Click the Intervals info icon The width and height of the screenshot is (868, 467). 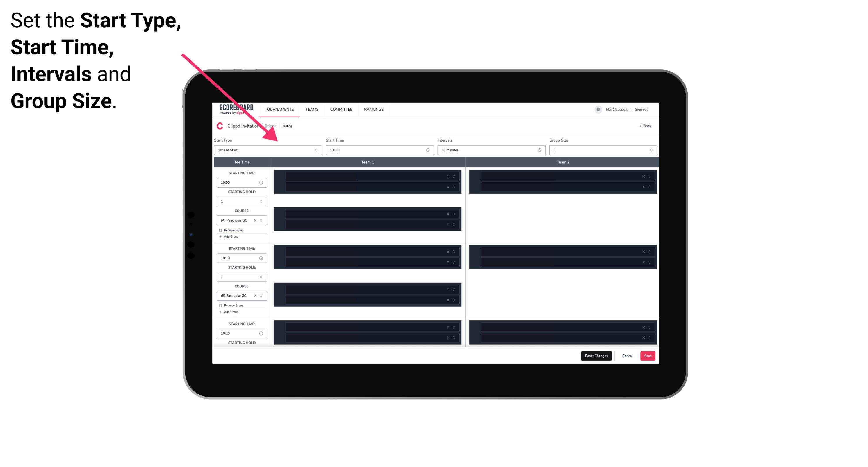pos(539,150)
